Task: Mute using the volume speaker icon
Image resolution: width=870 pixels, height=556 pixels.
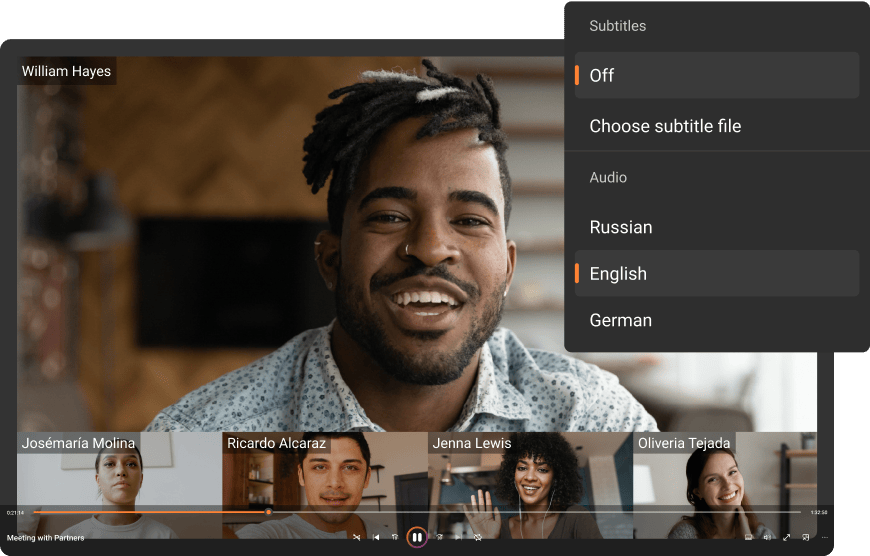Action: [767, 537]
